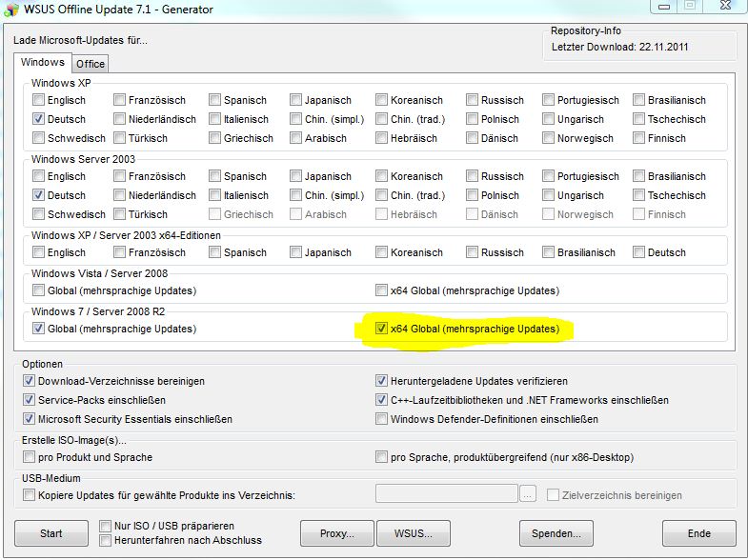Screen dimensions: 748x560
Task: Check ISO image pro Produkt und Sprache
Action: coord(29,458)
